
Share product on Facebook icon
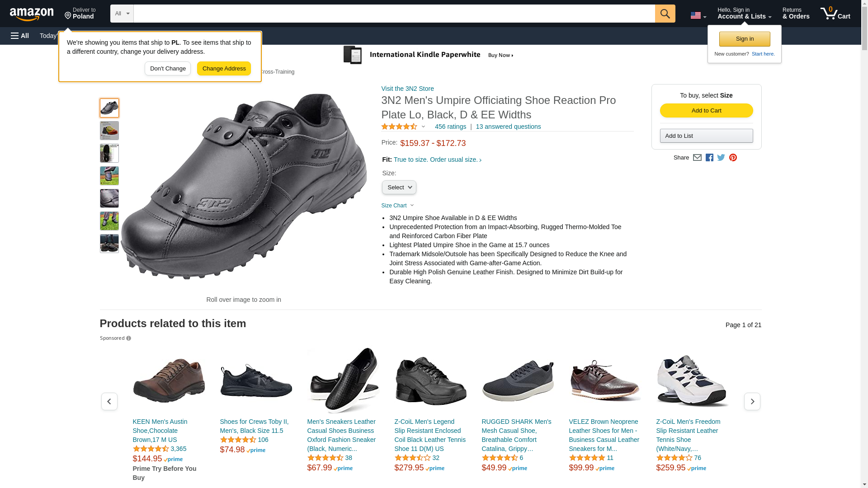pyautogui.click(x=709, y=158)
